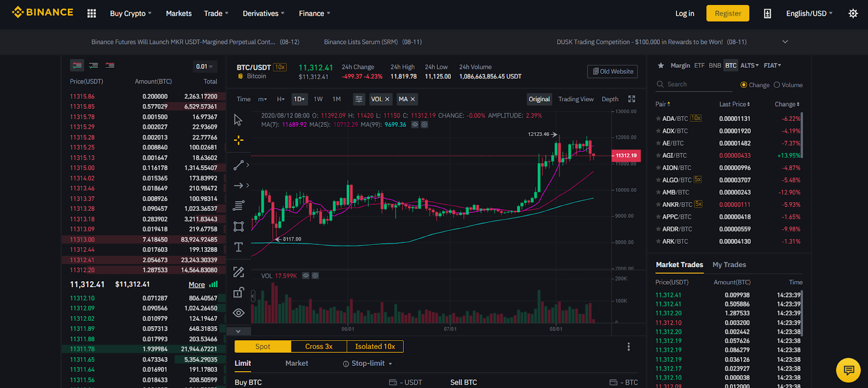Image resolution: width=868 pixels, height=388 pixels.
Task: Open MA indicator settings icon in chart legend
Action: click(x=424, y=125)
